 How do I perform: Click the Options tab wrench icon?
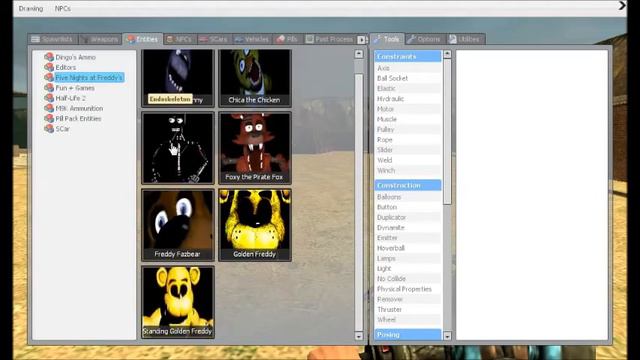(x=411, y=39)
